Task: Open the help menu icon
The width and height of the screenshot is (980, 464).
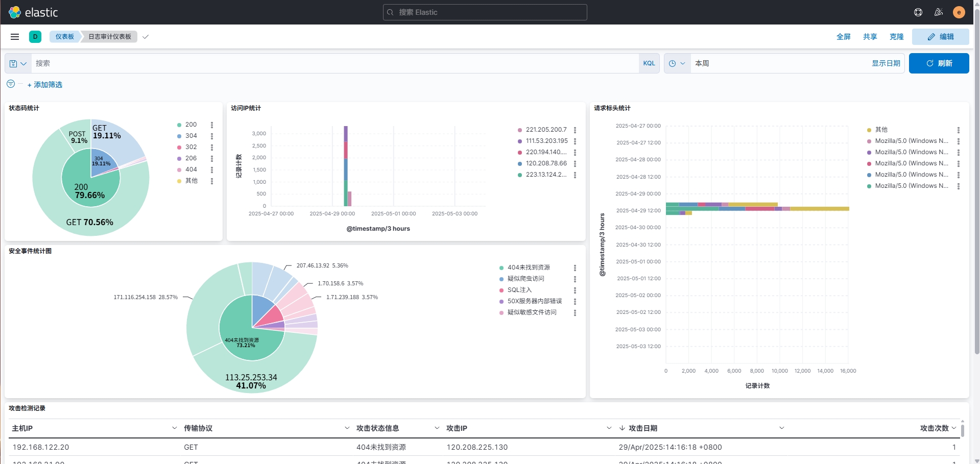Action: (x=918, y=12)
